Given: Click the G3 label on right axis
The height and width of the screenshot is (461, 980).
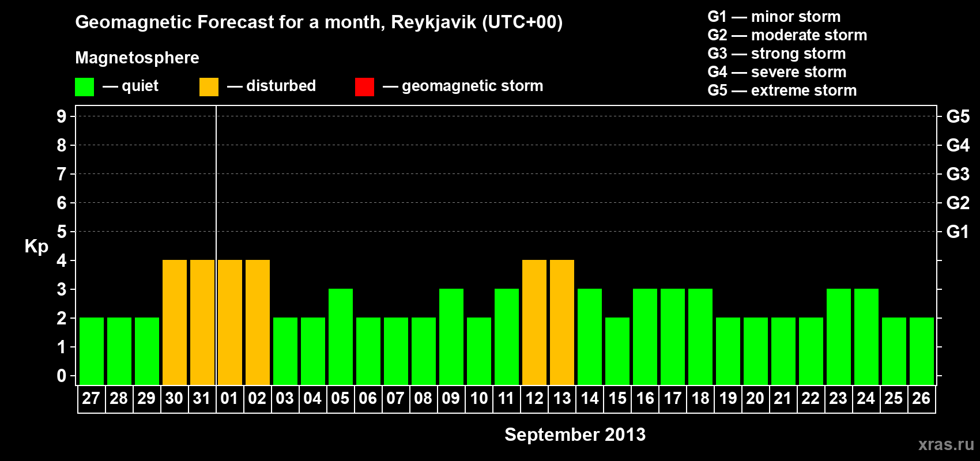Looking at the screenshot, I should click(958, 174).
